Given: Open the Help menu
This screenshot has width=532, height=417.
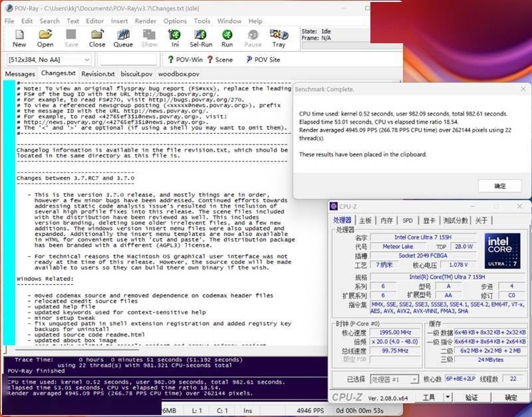Looking at the screenshot, I should 255,21.
